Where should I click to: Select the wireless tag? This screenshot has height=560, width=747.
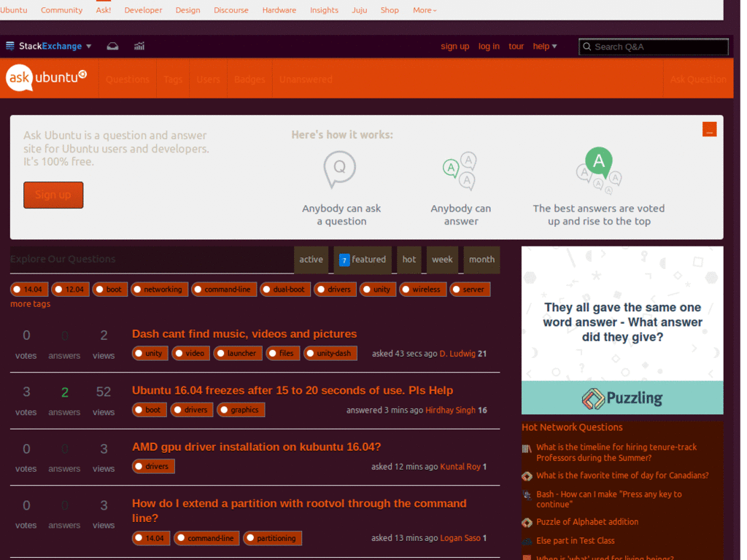(422, 289)
